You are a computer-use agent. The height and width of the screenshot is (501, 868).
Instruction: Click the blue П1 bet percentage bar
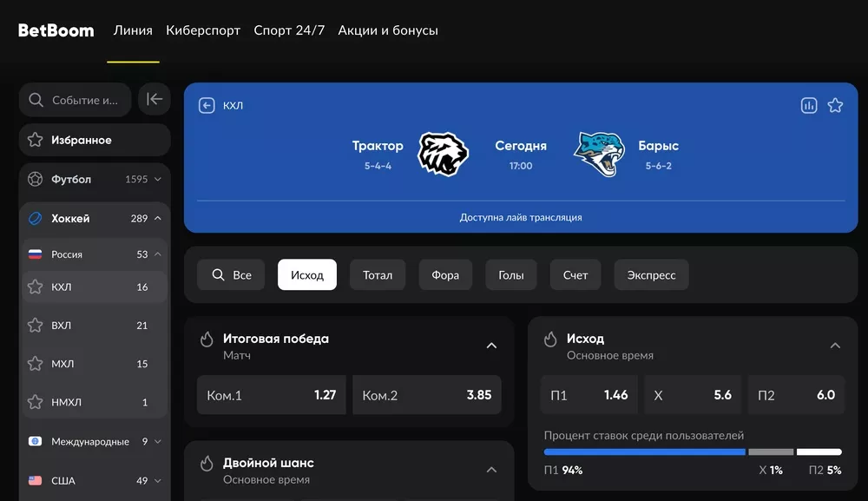pyautogui.click(x=644, y=452)
